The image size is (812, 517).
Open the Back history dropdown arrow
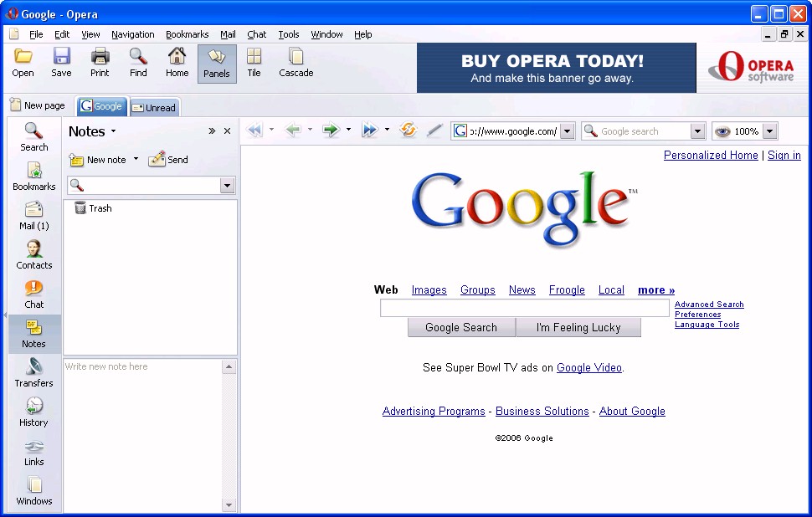pos(310,130)
